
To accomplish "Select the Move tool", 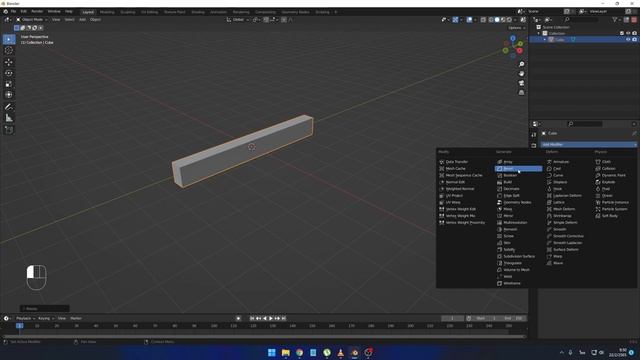I will [9, 62].
